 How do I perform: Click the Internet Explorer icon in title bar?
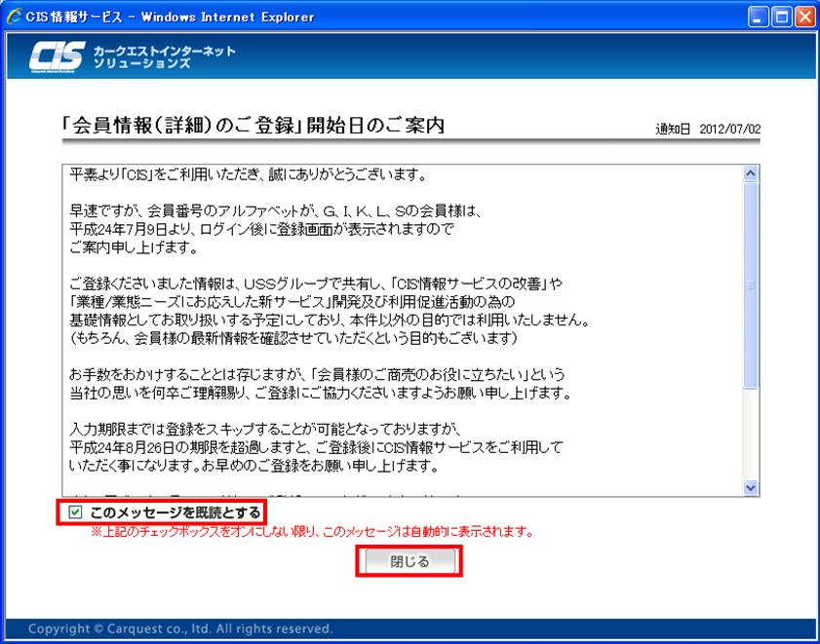click(x=14, y=17)
